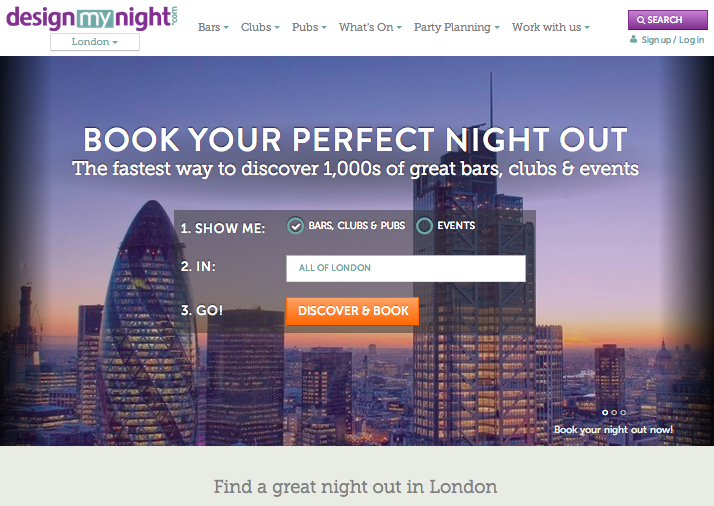This screenshot has width=714, height=506.
Task: Expand the Clubs menu
Action: click(260, 27)
